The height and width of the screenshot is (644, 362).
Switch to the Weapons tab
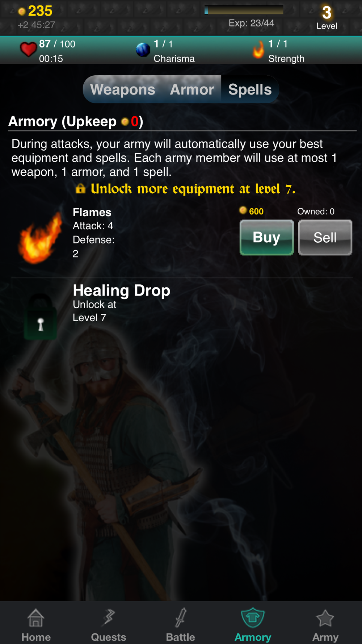click(x=122, y=89)
